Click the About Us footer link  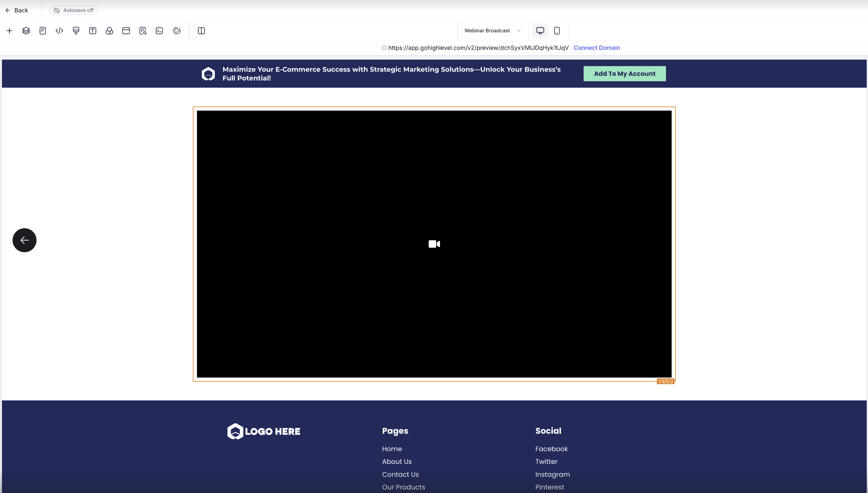coord(397,462)
